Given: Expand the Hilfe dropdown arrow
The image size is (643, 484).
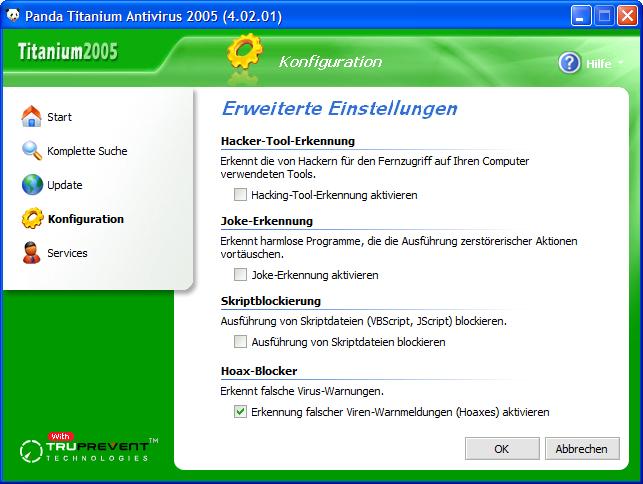Looking at the screenshot, I should (x=621, y=63).
